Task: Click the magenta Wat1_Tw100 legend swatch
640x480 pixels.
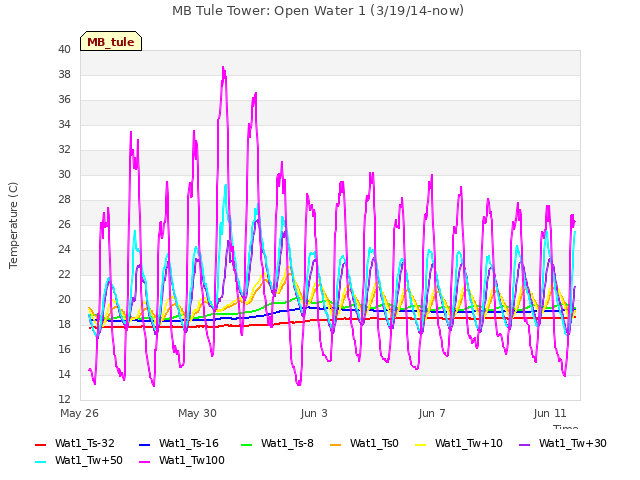Action: click(144, 462)
